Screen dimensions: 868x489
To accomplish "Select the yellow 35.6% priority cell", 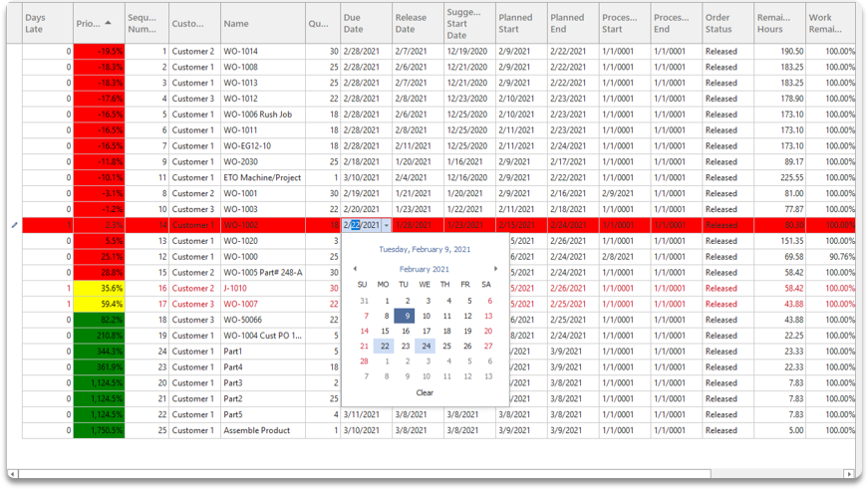I will [x=99, y=288].
